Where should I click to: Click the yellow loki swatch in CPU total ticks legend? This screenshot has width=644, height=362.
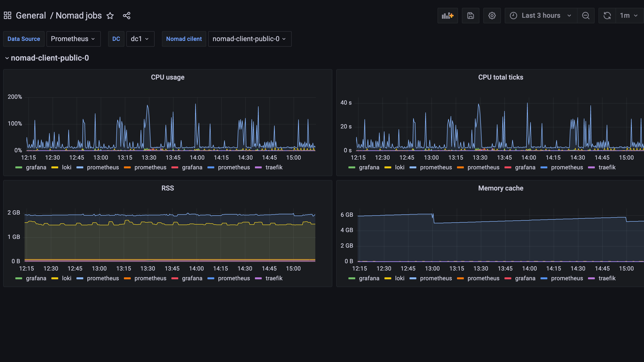point(388,167)
